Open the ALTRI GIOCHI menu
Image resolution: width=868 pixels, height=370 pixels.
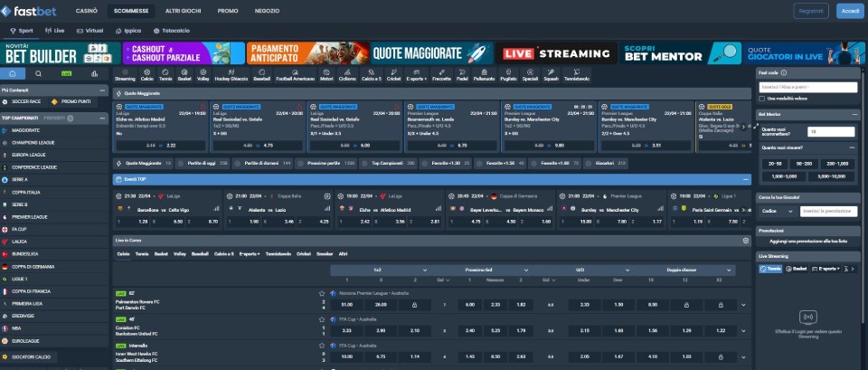click(184, 11)
